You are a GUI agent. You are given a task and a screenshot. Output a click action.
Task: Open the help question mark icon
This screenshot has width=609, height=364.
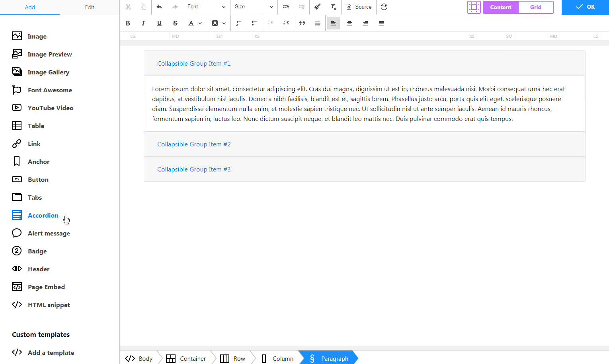(x=384, y=7)
